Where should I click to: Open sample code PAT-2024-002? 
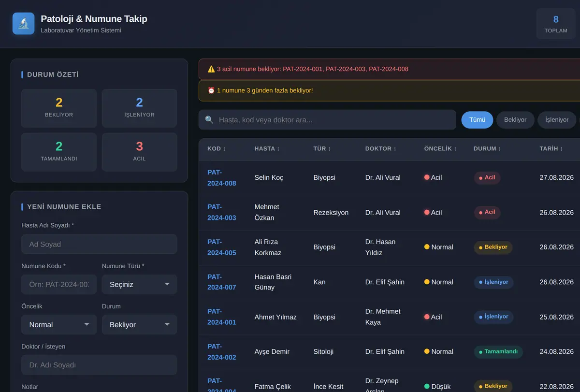tap(222, 351)
